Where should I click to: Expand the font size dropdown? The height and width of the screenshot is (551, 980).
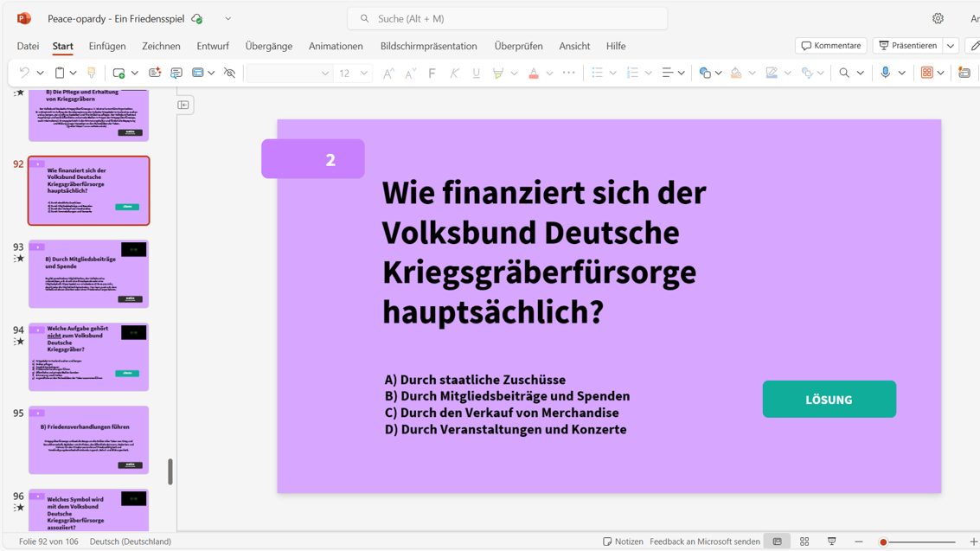pos(364,74)
